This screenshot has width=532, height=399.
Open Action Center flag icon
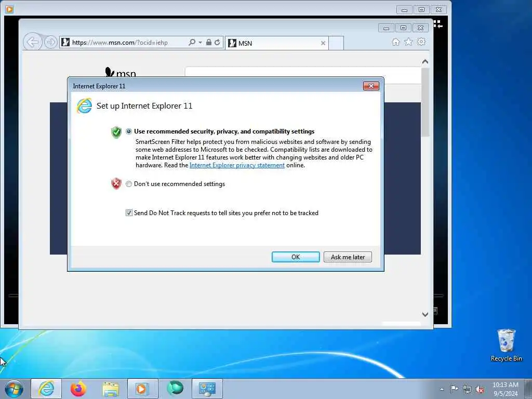[x=454, y=389]
